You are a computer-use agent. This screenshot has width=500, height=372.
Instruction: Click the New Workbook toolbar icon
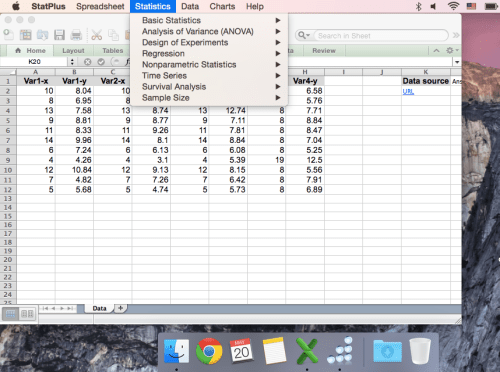(x=8, y=35)
